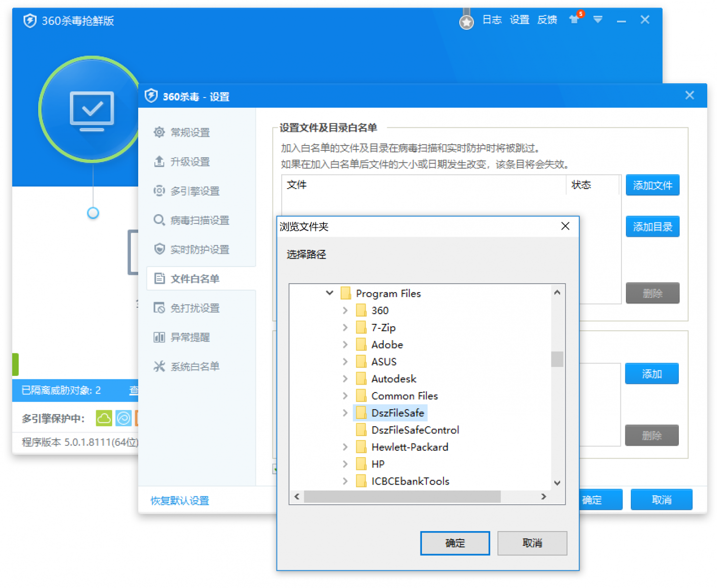The image size is (717, 588).
Task: Close the 浏览文件夹 dialog
Action: coord(565,226)
